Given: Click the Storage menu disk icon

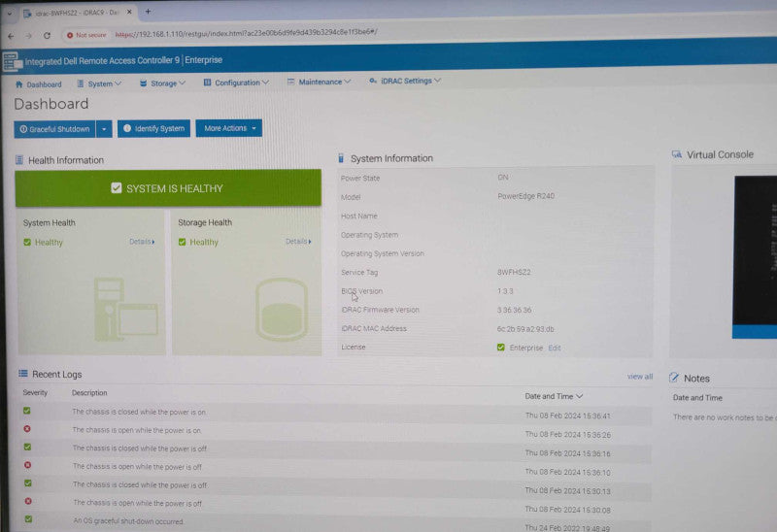Looking at the screenshot, I should pyautogui.click(x=143, y=83).
